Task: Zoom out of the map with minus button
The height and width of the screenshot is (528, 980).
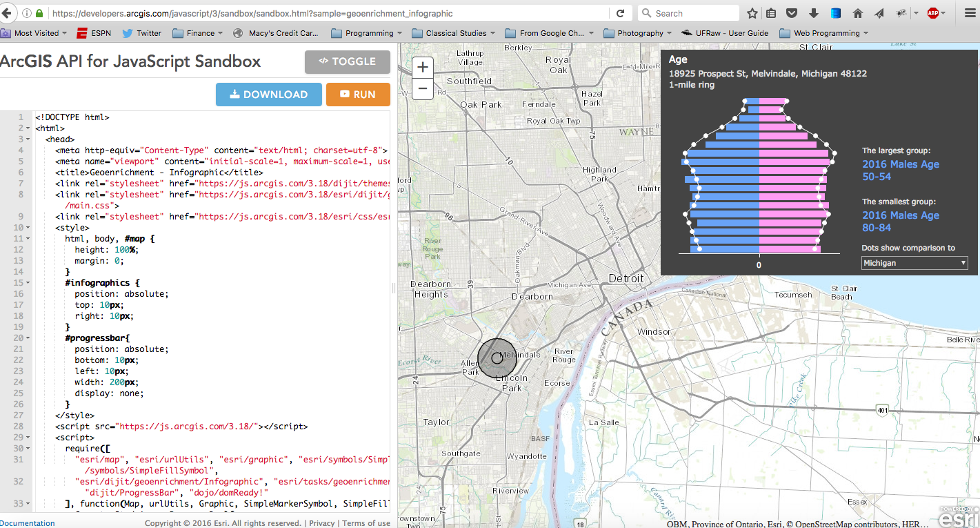Action: (x=423, y=89)
